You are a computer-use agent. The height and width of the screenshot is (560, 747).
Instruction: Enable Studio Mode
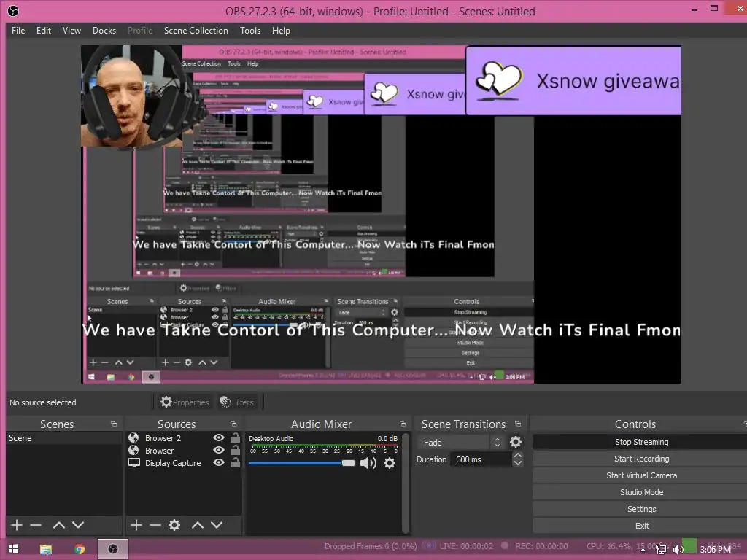pyautogui.click(x=641, y=492)
